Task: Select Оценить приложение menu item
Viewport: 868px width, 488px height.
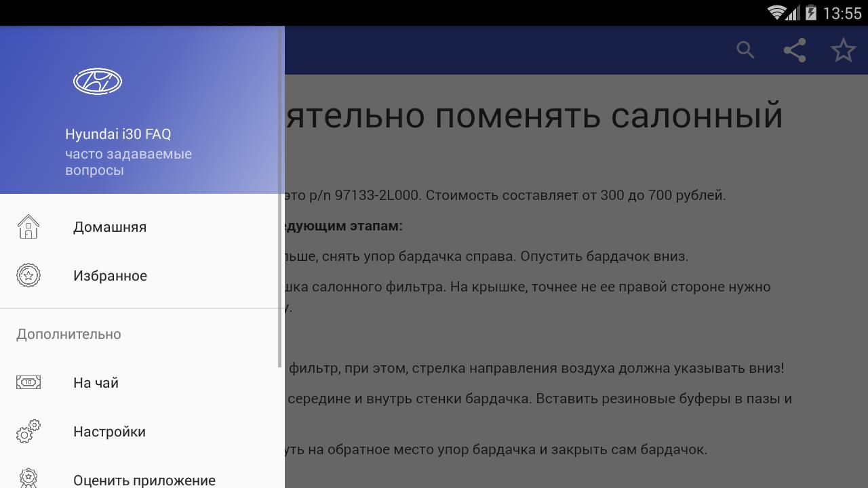Action: 142,473
